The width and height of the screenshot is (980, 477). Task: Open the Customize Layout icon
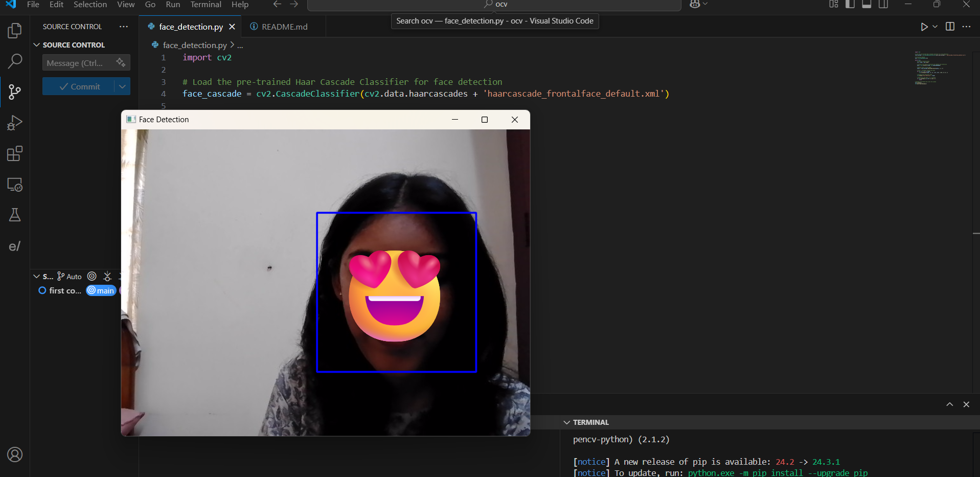tap(834, 4)
